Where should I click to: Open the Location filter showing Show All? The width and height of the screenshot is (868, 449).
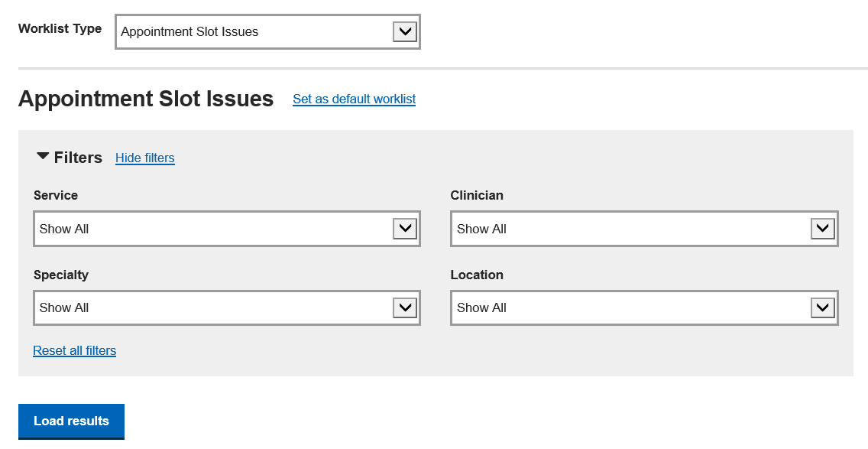coord(644,307)
